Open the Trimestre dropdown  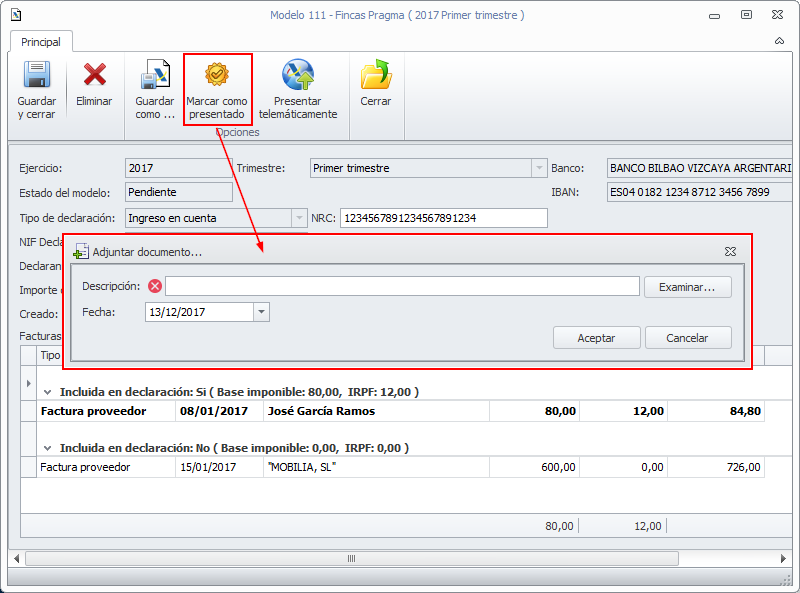tap(539, 168)
